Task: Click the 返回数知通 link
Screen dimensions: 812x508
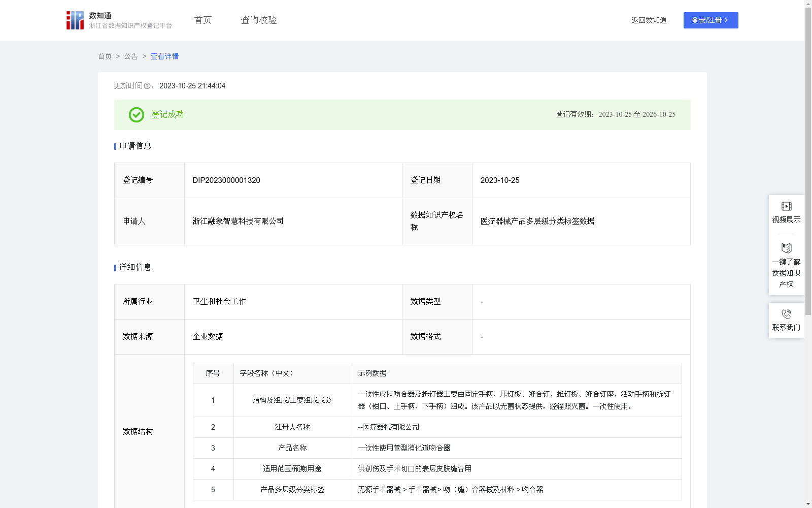Action: [x=649, y=20]
